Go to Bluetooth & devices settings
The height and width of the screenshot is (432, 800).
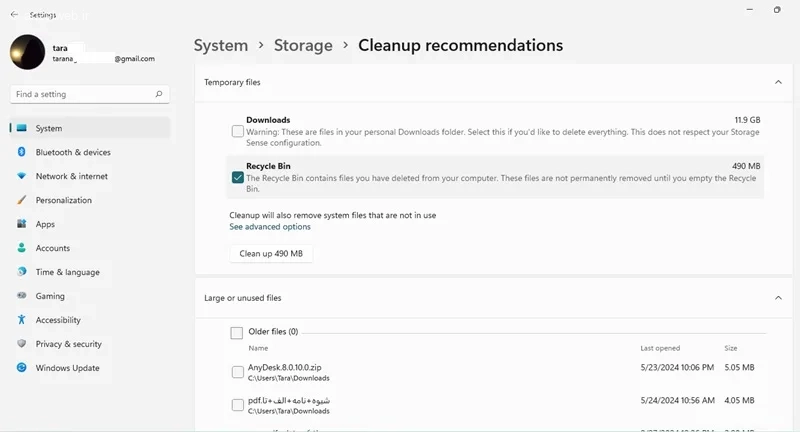click(90, 152)
